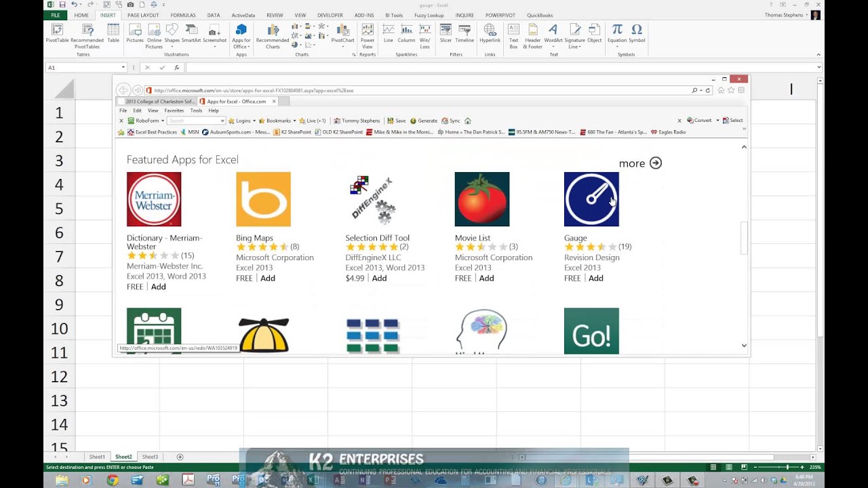Select the Sheet1 worksheet tab
This screenshot has height=488, width=868.
(97, 457)
